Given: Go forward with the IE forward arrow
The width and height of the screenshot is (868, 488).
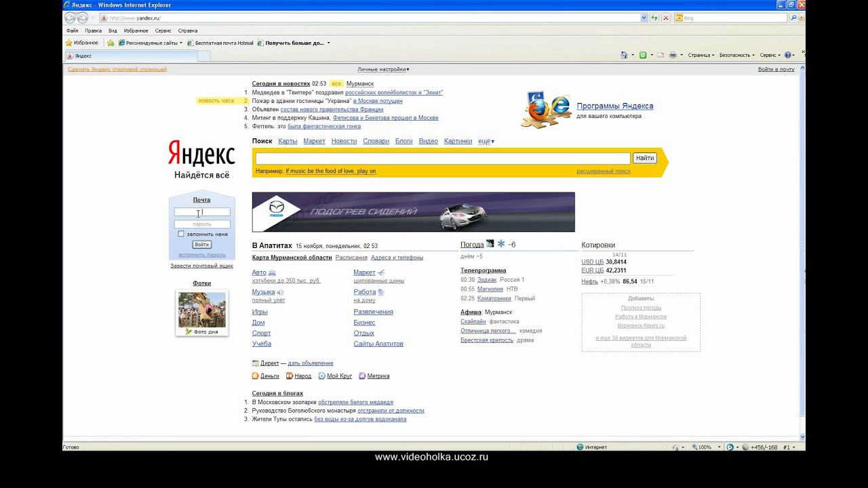Looking at the screenshot, I should point(83,18).
